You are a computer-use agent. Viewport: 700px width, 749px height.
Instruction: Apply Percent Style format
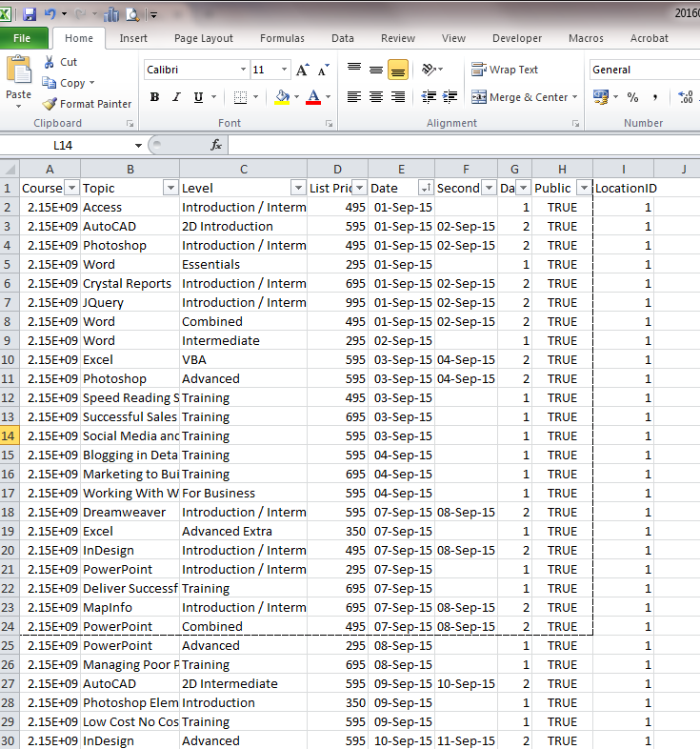pos(632,97)
